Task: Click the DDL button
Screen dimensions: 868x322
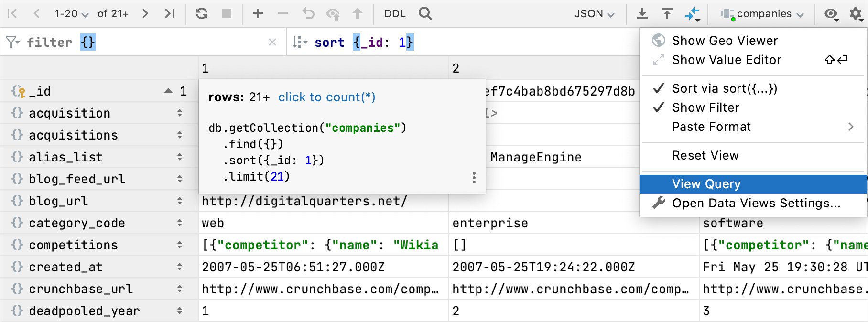Action: click(395, 14)
